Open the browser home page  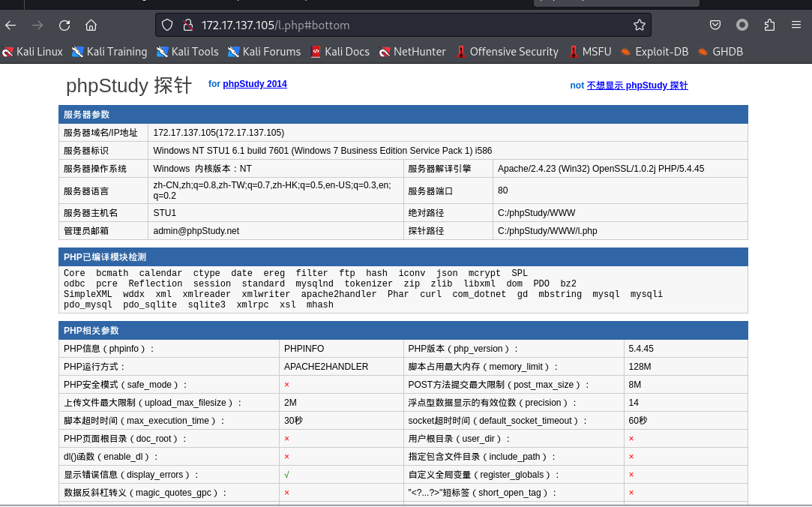[x=91, y=25]
